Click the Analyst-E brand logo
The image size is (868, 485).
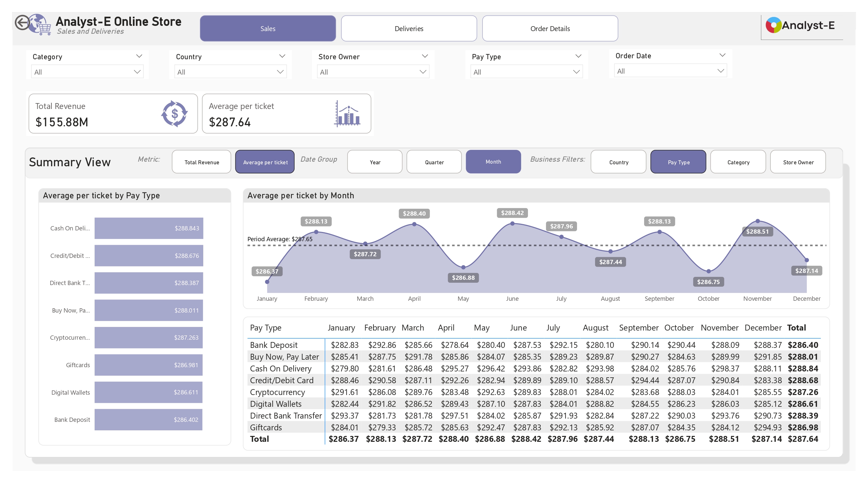801,26
